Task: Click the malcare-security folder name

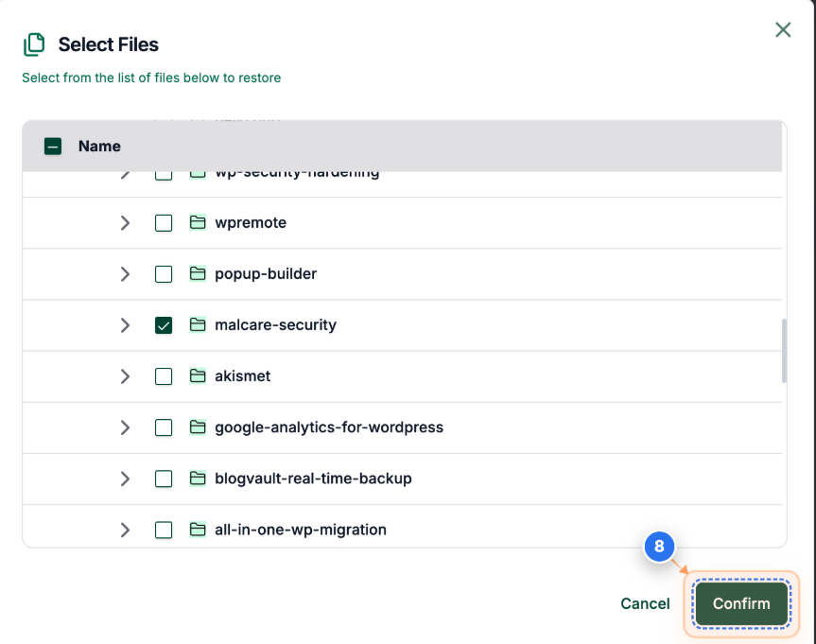Action: tap(275, 325)
